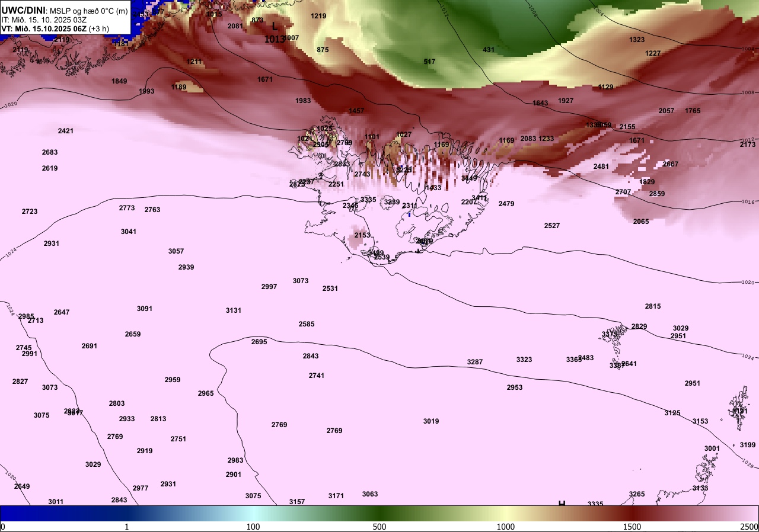Viewport: 759px width, 532px height.
Task: Click the freezing level value 2065
Action: [641, 222]
